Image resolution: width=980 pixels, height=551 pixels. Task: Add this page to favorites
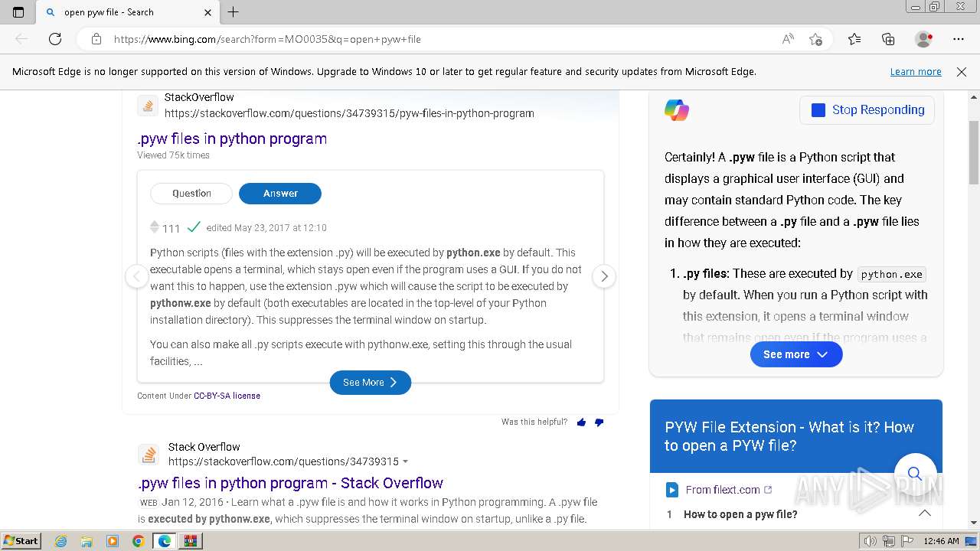coord(815,39)
